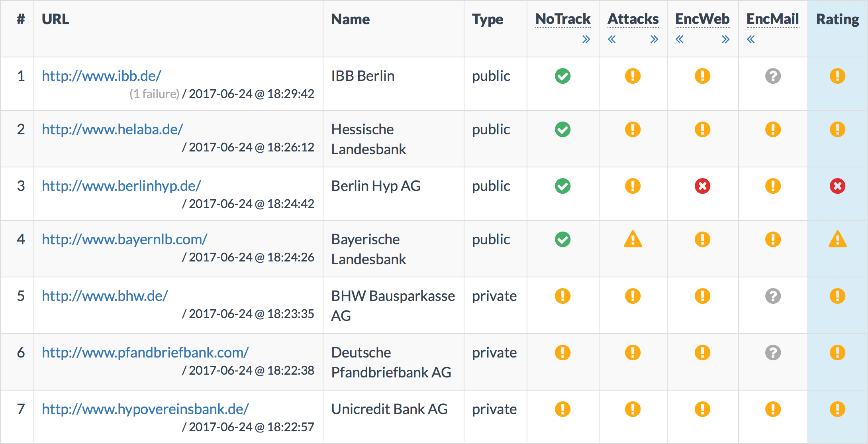Move EncMail column left using double chevron
Screen dimensions: 868x444
pos(751,39)
